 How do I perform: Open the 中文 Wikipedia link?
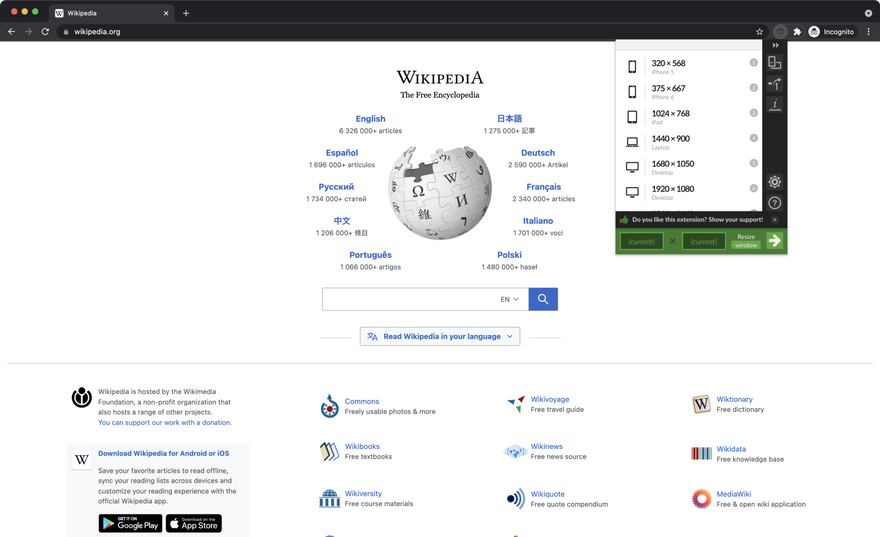click(342, 221)
